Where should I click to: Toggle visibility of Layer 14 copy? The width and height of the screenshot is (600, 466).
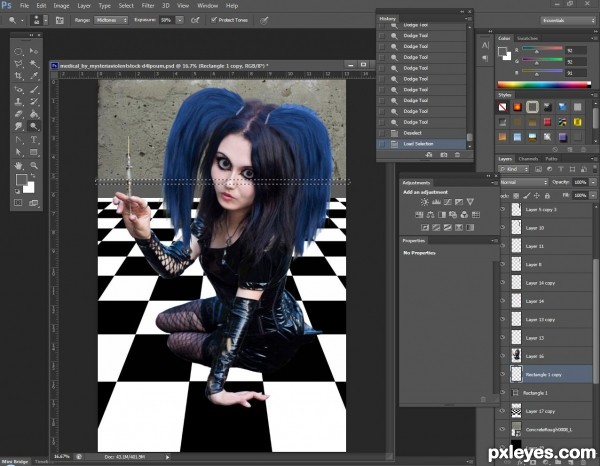click(503, 283)
